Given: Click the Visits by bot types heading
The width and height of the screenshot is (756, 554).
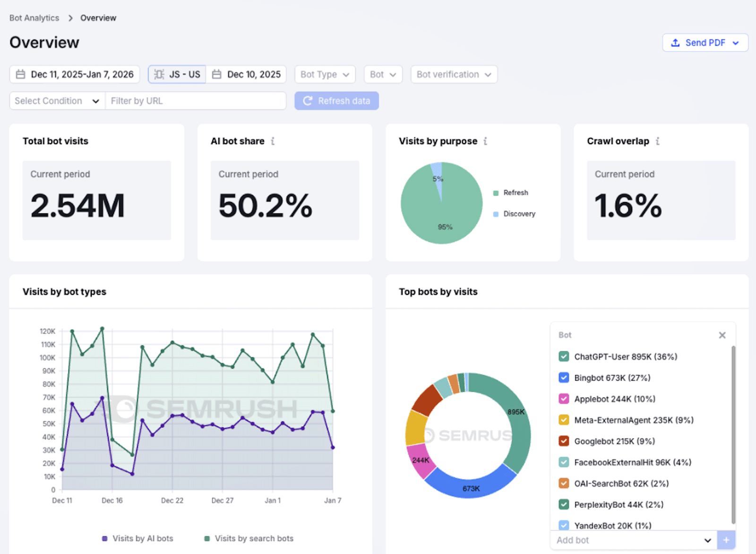Looking at the screenshot, I should pyautogui.click(x=64, y=292).
